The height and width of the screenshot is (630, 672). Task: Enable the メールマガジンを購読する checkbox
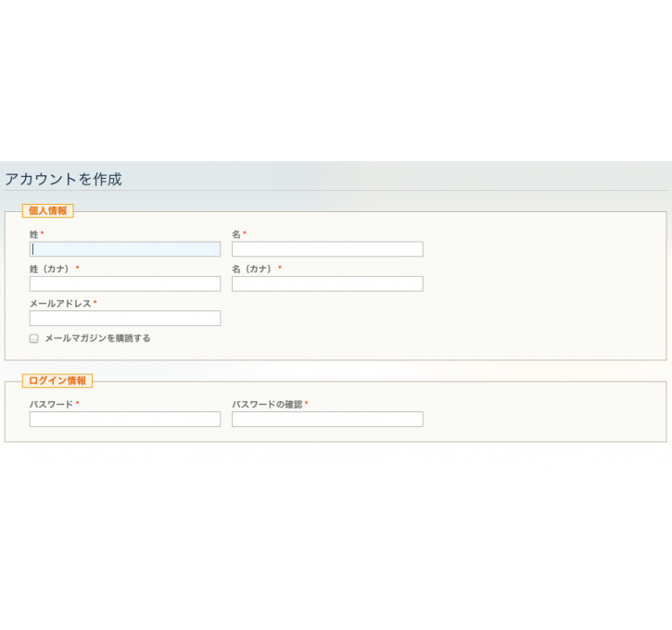pos(34,339)
